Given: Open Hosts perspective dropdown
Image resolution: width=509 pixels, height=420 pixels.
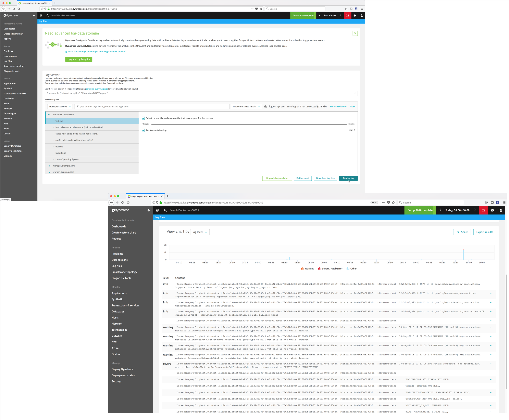Looking at the screenshot, I should pyautogui.click(x=60, y=106).
